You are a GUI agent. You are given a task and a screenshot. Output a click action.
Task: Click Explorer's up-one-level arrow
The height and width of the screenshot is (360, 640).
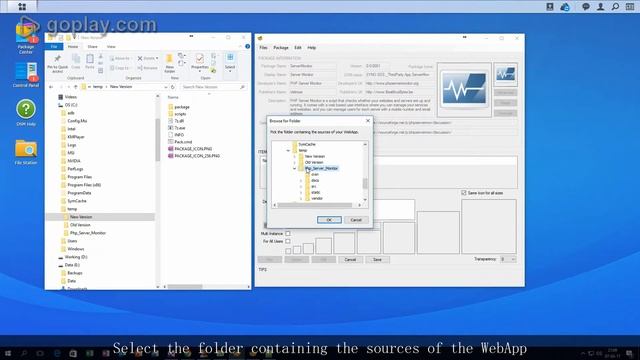pos(76,87)
